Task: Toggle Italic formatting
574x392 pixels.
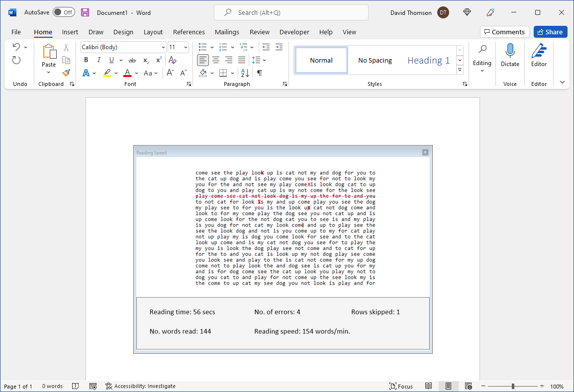Action: click(x=98, y=60)
